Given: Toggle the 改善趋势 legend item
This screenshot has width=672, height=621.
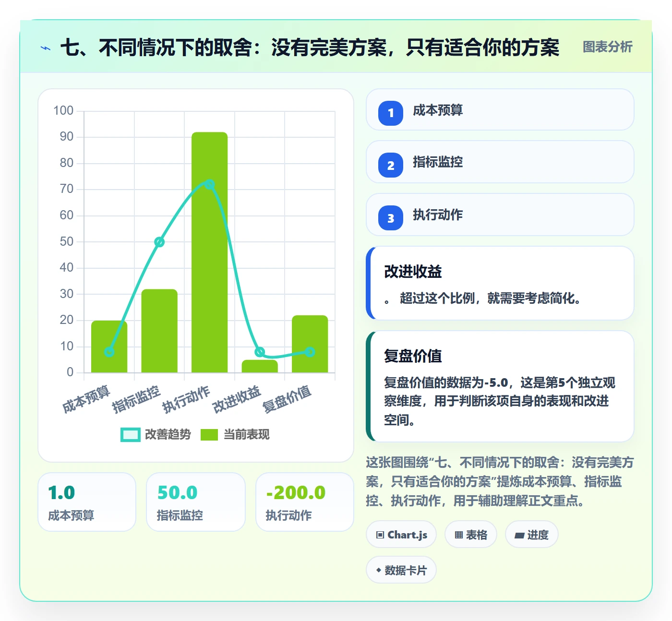Looking at the screenshot, I should [156, 434].
